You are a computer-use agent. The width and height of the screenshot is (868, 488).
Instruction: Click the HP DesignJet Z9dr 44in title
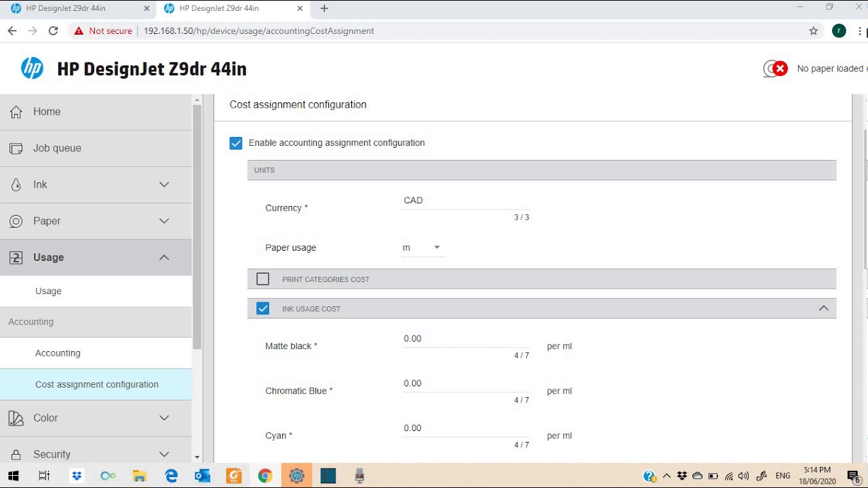[152, 69]
